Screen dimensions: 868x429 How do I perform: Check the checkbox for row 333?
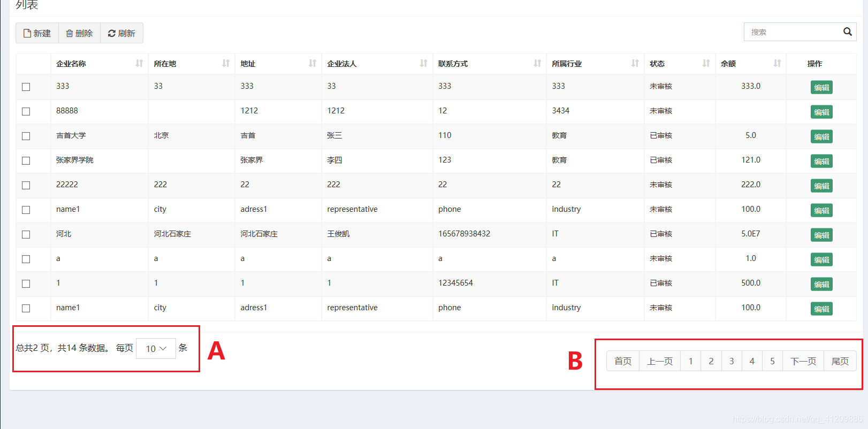pyautogui.click(x=26, y=87)
